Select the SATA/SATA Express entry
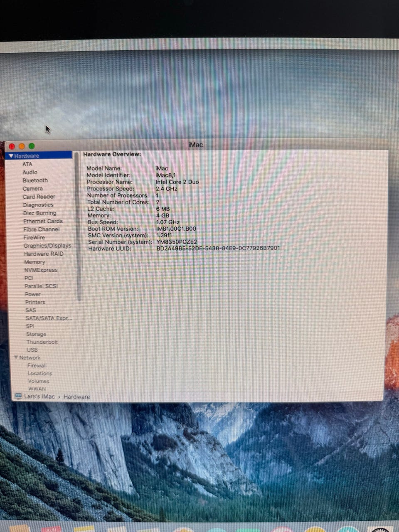 (x=49, y=318)
